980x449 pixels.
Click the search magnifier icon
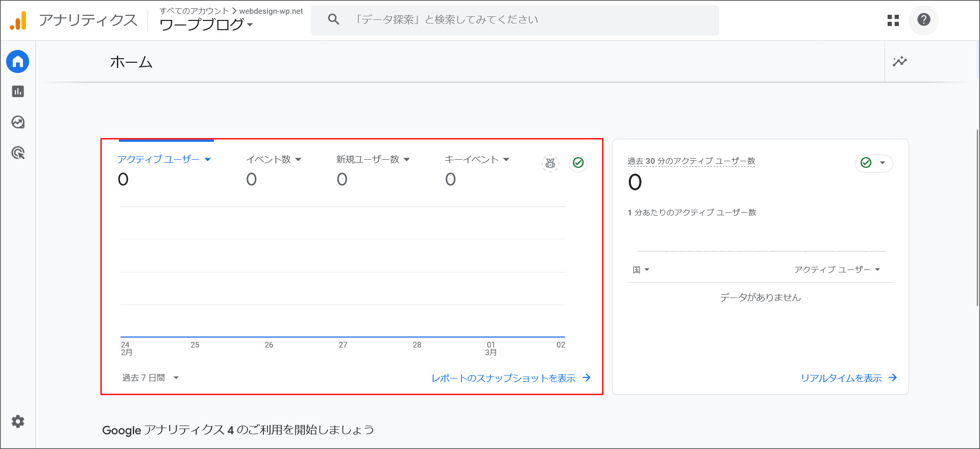pos(333,19)
